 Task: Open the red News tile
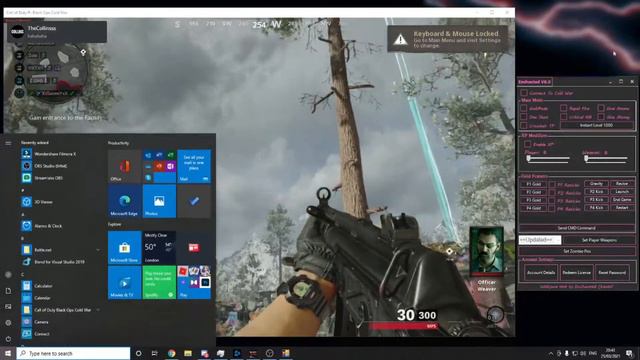pos(194,247)
